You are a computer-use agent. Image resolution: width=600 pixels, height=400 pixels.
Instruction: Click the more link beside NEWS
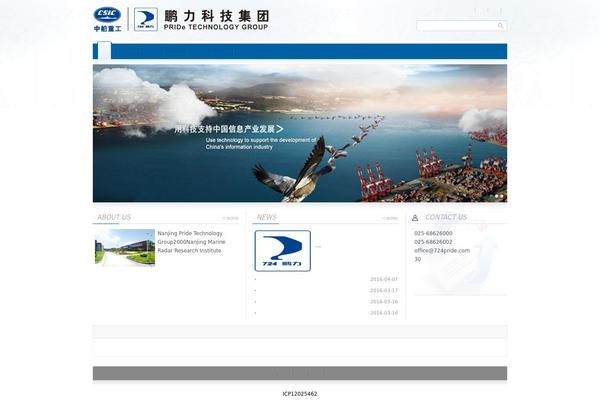point(390,218)
